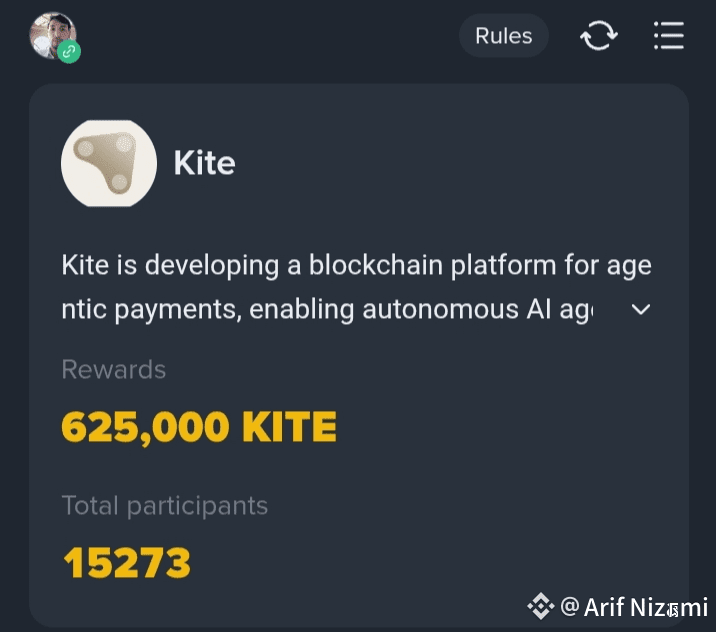
Task: Click the word KITE in reward
Action: point(290,427)
